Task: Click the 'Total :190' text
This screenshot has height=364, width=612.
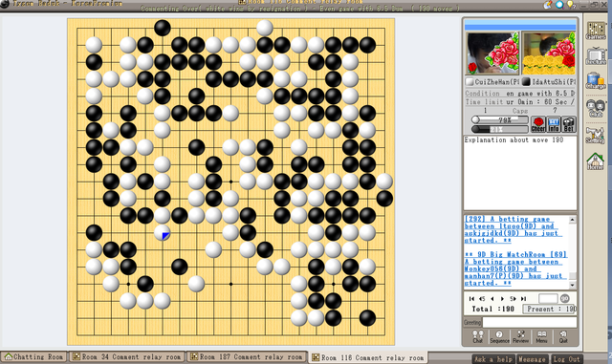Action: 492,309
